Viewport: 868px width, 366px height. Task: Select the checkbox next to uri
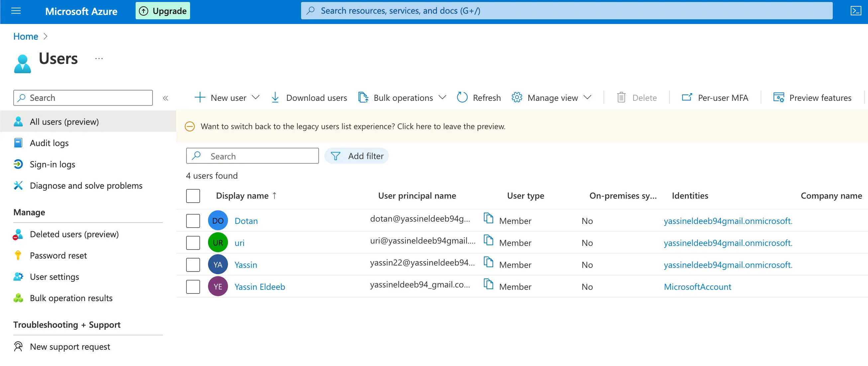[x=193, y=242]
